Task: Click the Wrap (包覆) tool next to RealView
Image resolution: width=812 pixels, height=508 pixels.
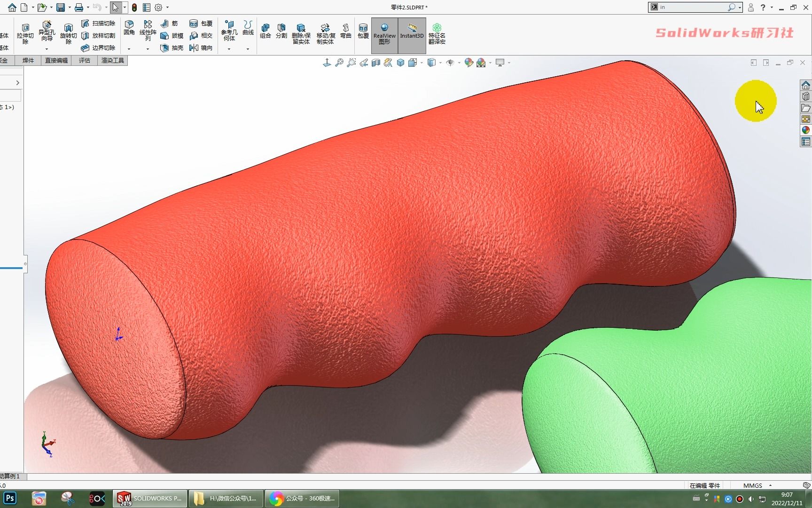Action: tap(363, 31)
